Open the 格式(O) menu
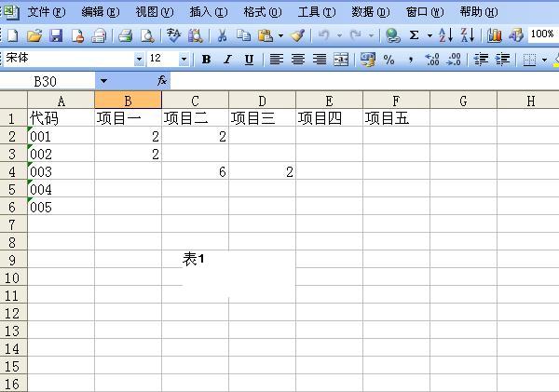This screenshot has width=559, height=392. [263, 12]
